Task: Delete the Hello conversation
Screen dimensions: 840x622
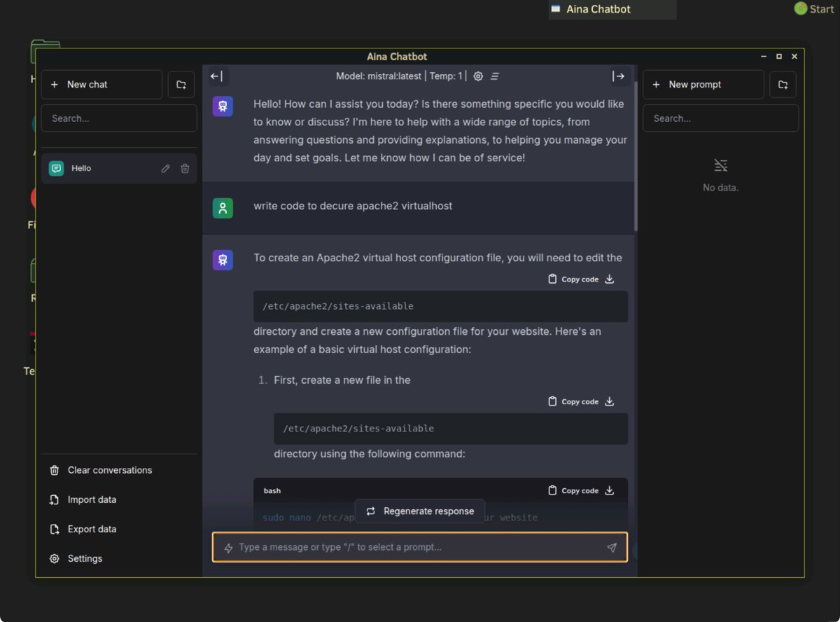Action: 185,169
